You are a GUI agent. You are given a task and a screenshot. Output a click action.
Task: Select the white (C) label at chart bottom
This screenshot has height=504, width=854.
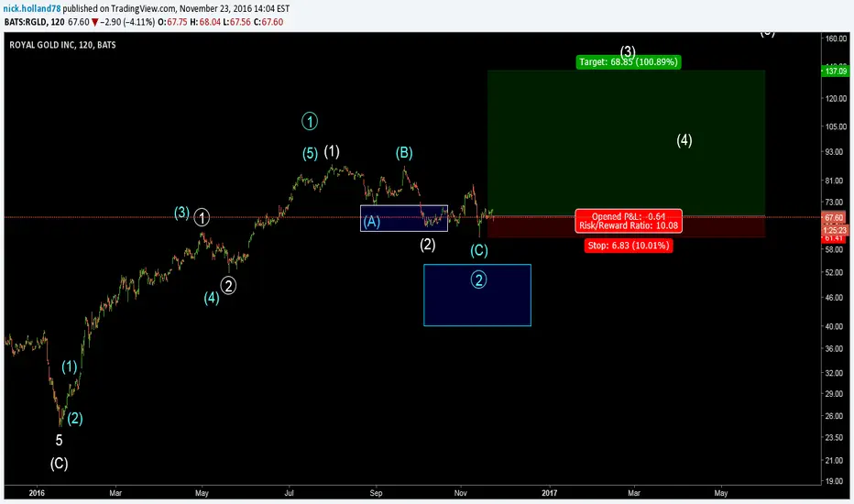pos(60,464)
